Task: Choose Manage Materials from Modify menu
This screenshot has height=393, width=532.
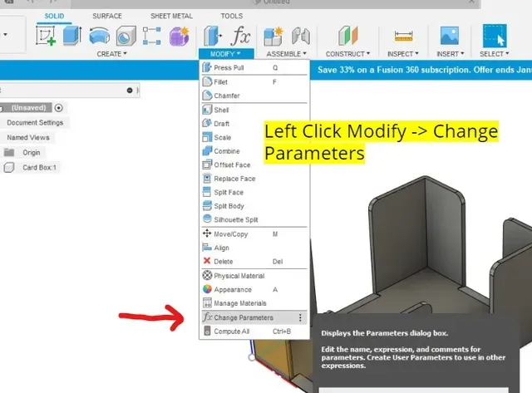Action: point(254,303)
